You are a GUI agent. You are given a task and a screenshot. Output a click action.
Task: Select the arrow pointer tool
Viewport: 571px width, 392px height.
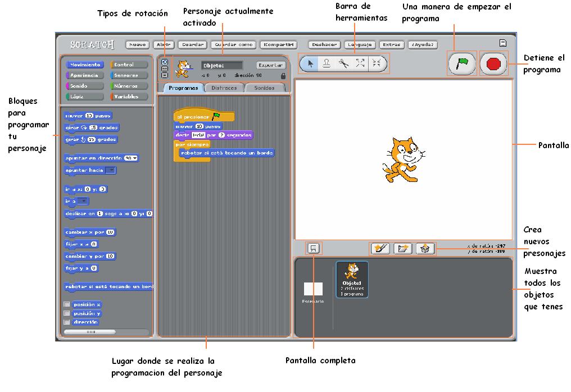pos(311,63)
